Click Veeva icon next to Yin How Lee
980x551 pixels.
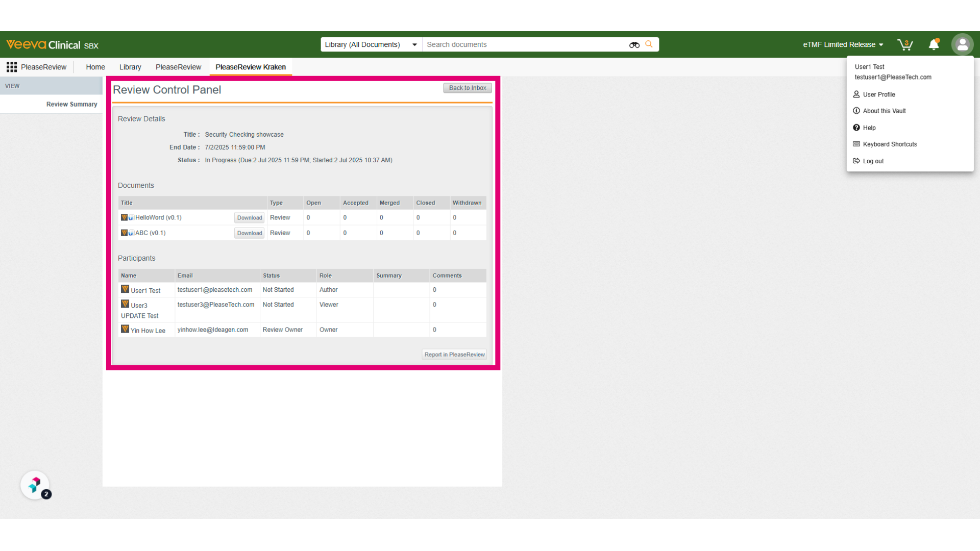point(125,329)
